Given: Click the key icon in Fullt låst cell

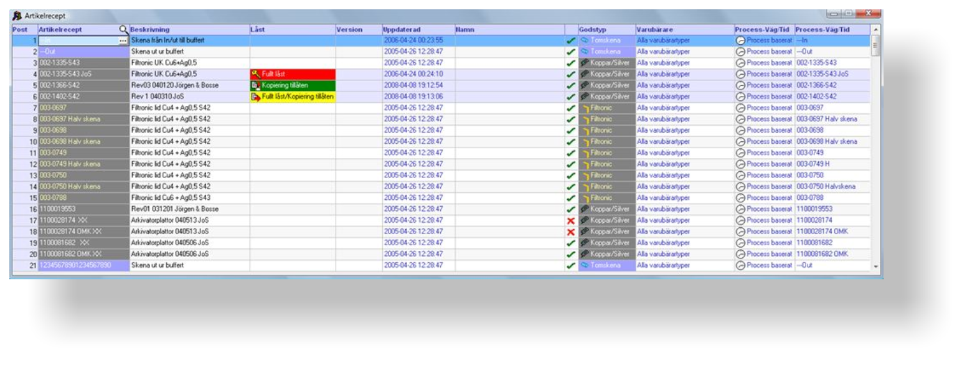Looking at the screenshot, I should coord(255,74).
